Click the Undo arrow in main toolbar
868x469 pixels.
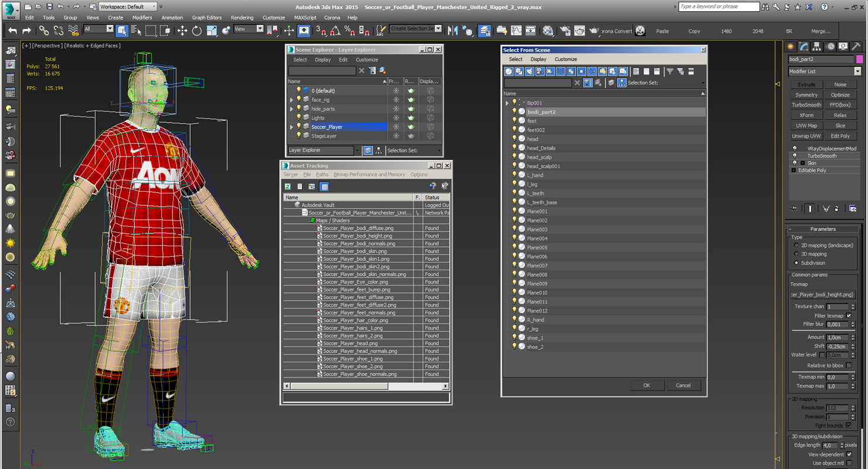point(12,30)
